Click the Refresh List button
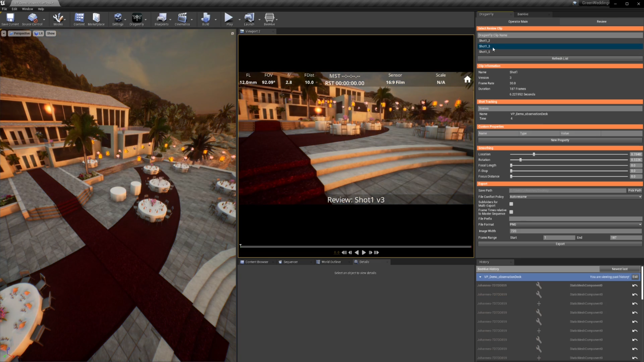Viewport: 644px width, 362px height. 560,59
